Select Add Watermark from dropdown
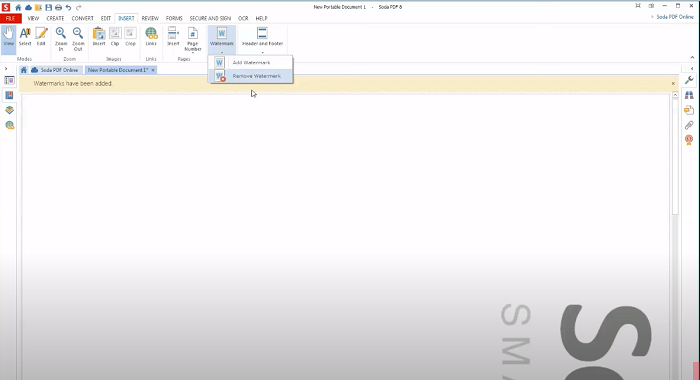The image size is (700, 380). [x=250, y=63]
